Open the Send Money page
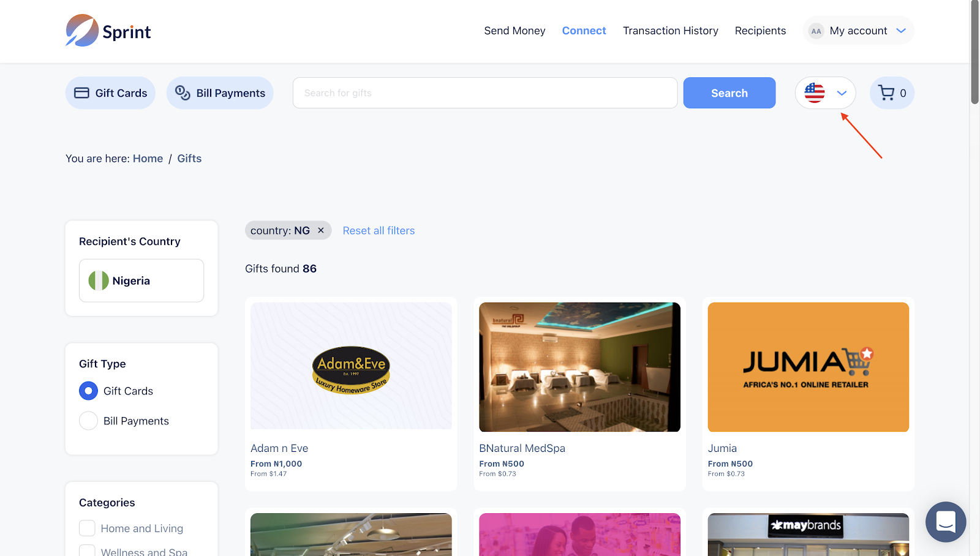This screenshot has width=980, height=556. 514,31
